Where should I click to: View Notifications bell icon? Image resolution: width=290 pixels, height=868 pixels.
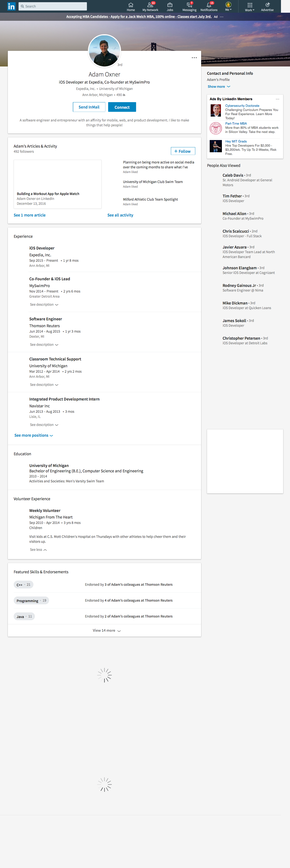(209, 5)
